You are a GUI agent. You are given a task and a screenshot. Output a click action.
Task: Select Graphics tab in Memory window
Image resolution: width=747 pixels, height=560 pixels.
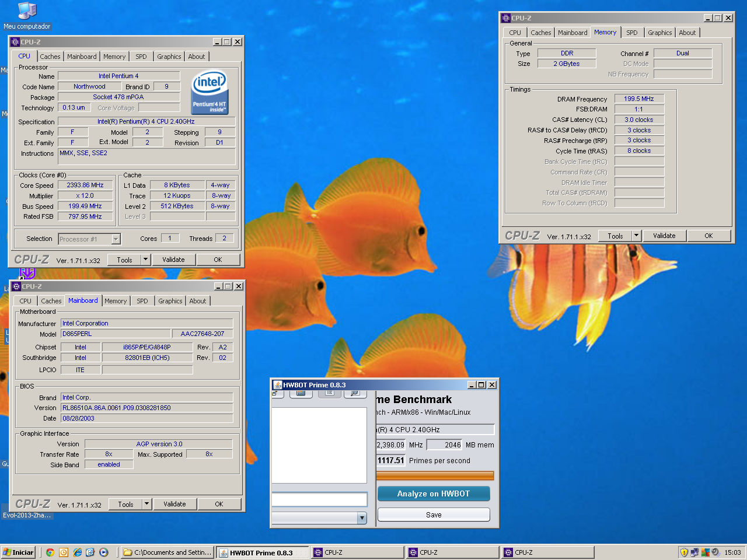click(660, 33)
